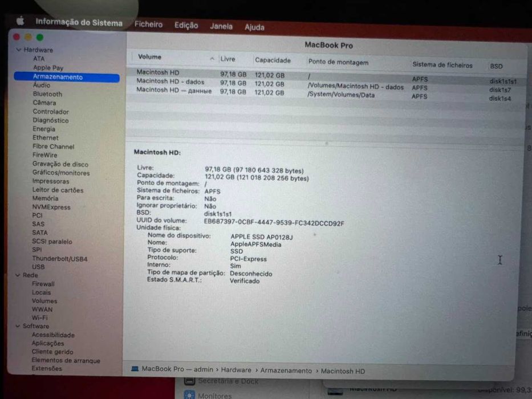Select Fibre Channel in the sidebar
This screenshot has height=399, width=532.
53,146
